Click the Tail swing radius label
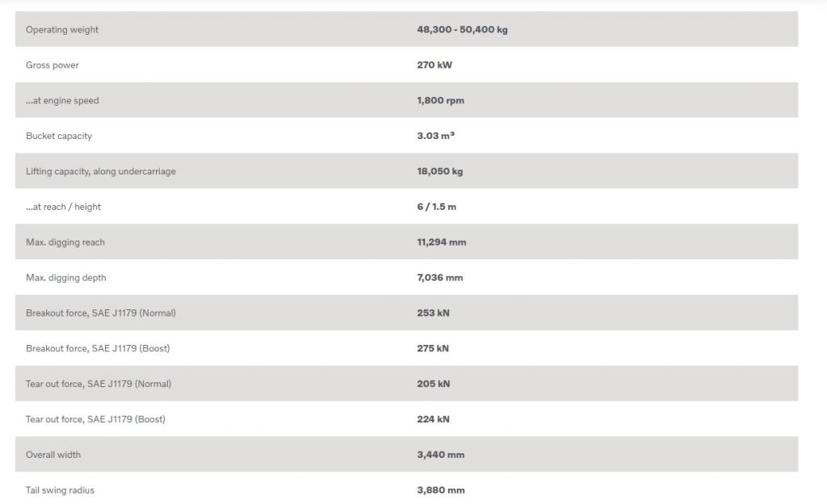 [60, 490]
